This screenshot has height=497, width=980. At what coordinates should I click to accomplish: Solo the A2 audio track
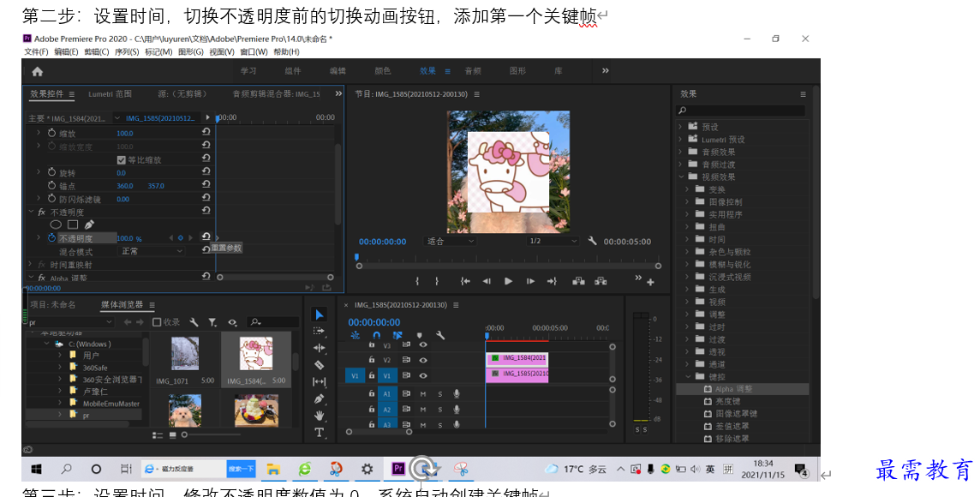[440, 410]
